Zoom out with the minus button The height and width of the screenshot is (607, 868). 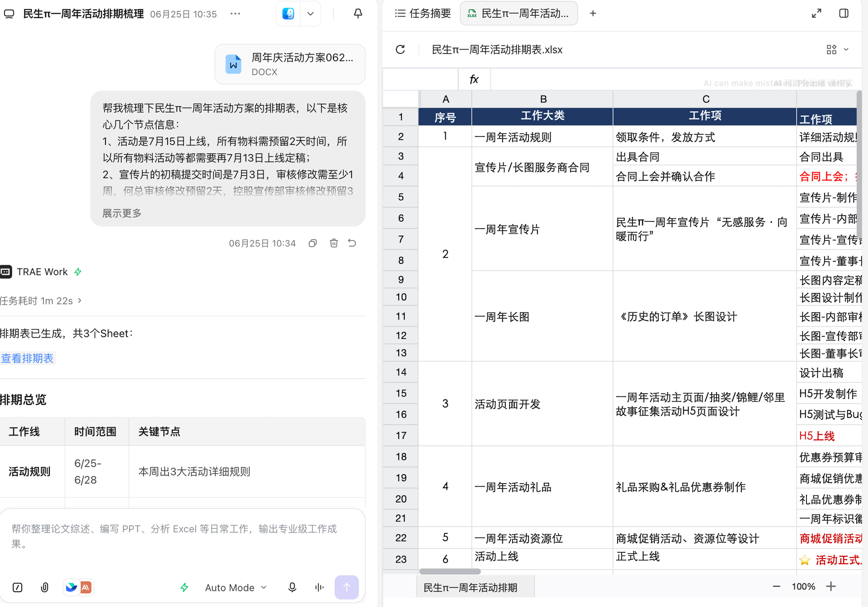[776, 586]
